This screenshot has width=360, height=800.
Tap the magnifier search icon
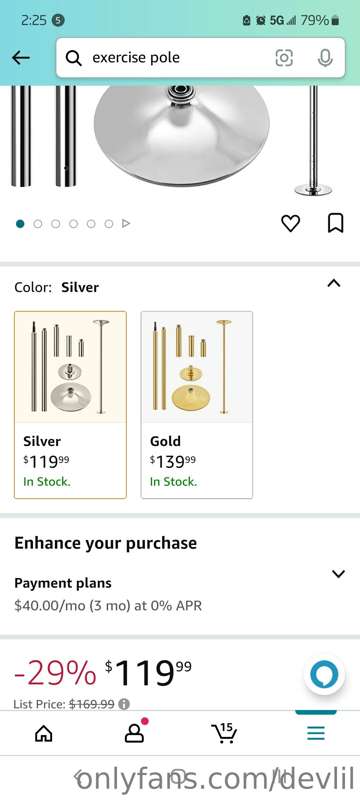tap(74, 58)
